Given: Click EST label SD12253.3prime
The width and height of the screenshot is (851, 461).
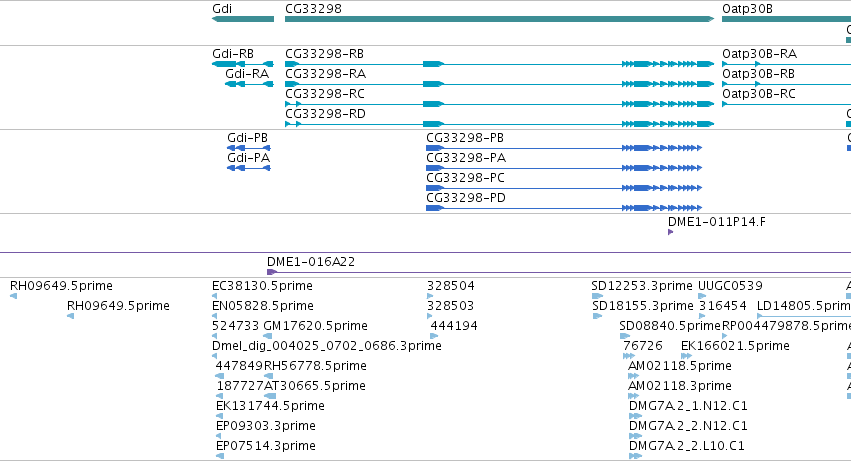Looking at the screenshot, I should pyautogui.click(x=642, y=286).
